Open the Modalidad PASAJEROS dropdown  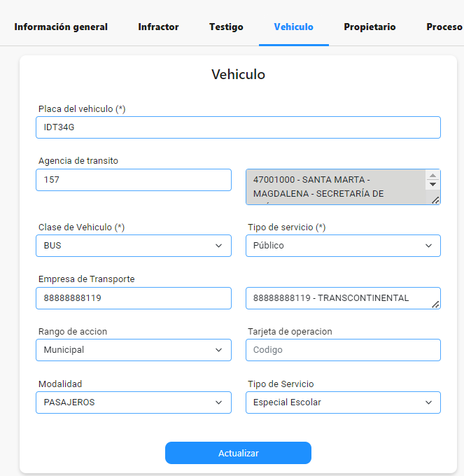(x=134, y=402)
